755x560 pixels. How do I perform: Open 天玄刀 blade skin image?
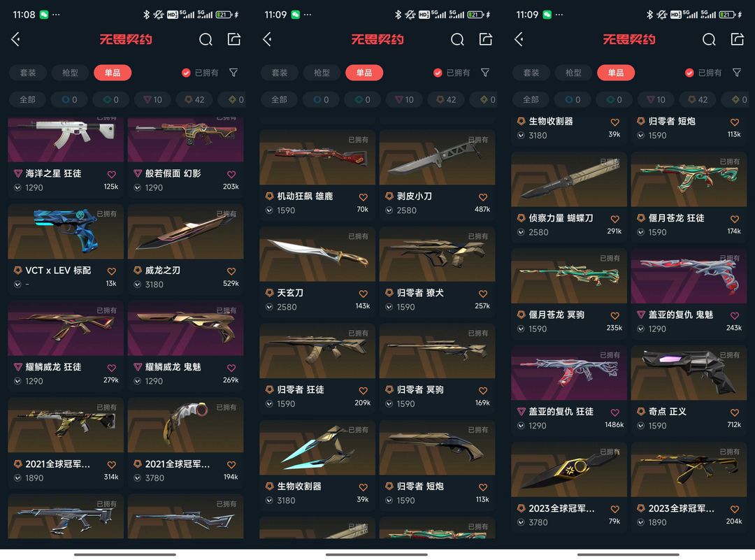(317, 254)
